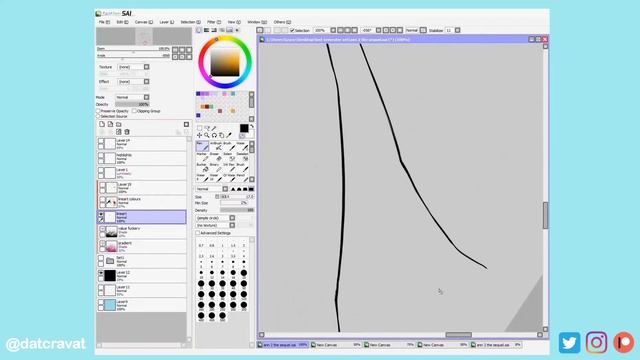Click the lineart colours layer row
Screen dimensions: 640x360
click(x=142, y=202)
